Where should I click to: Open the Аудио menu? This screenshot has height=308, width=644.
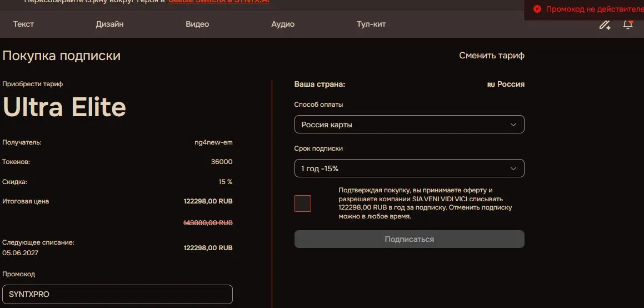(x=283, y=24)
